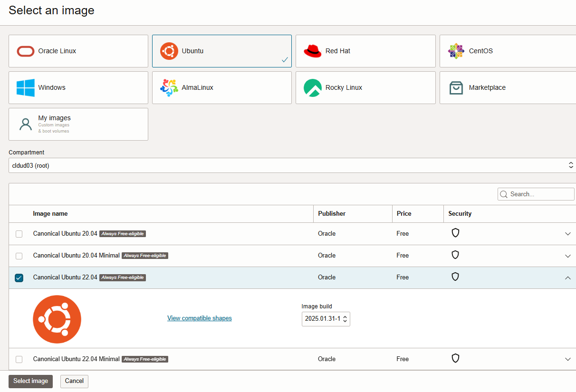Click the Canonical Ubuntu 22.04 image name
The image size is (576, 392).
(x=65, y=277)
